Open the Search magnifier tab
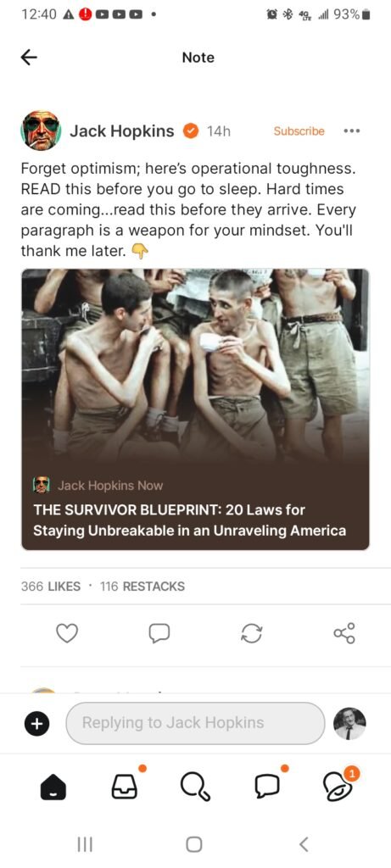This screenshot has height=868, width=391. pyautogui.click(x=195, y=787)
